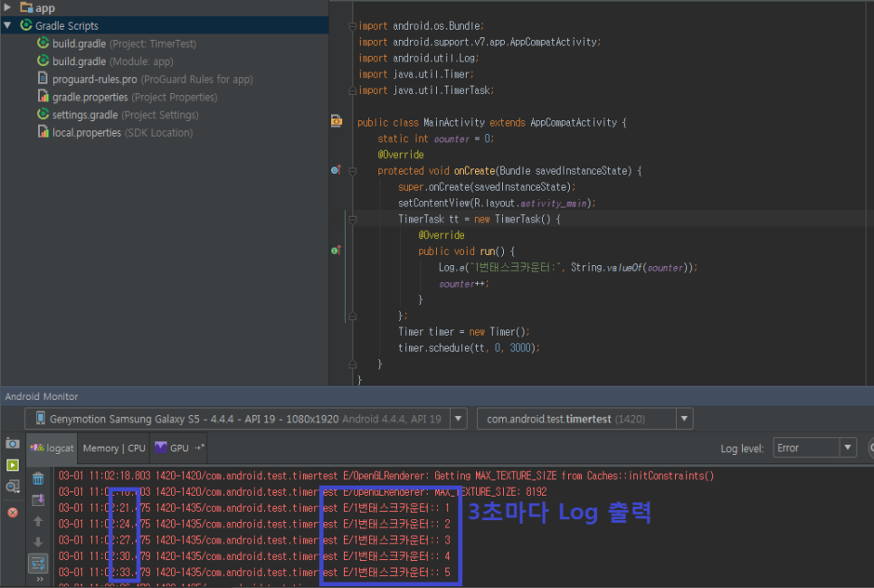Screen dimensions: 874x588
Task: Clear logcat with the trash icon
Action: tap(38, 479)
